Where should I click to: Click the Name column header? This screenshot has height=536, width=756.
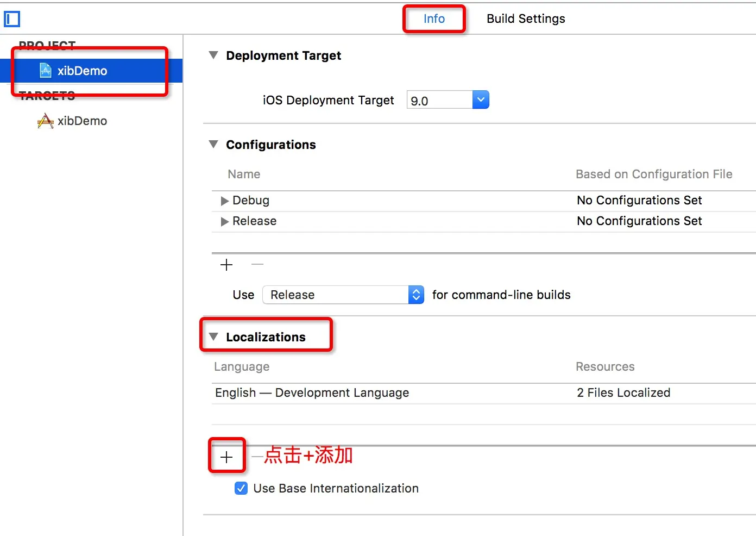[x=244, y=174]
